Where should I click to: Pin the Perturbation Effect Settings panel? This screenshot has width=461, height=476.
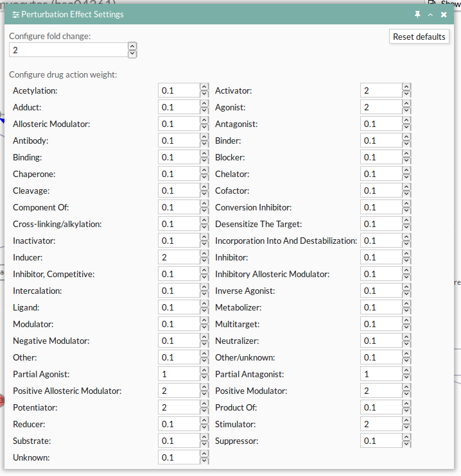[x=418, y=14]
